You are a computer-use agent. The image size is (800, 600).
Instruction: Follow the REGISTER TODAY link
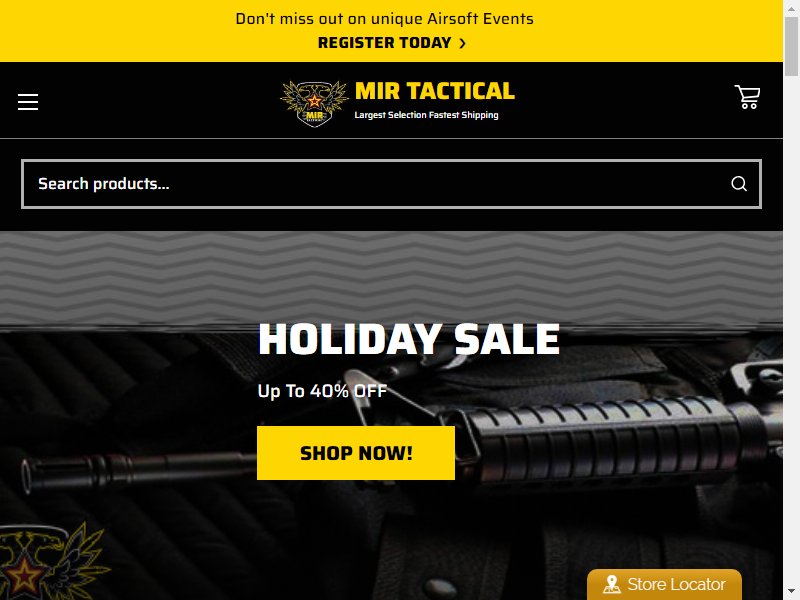click(x=385, y=43)
